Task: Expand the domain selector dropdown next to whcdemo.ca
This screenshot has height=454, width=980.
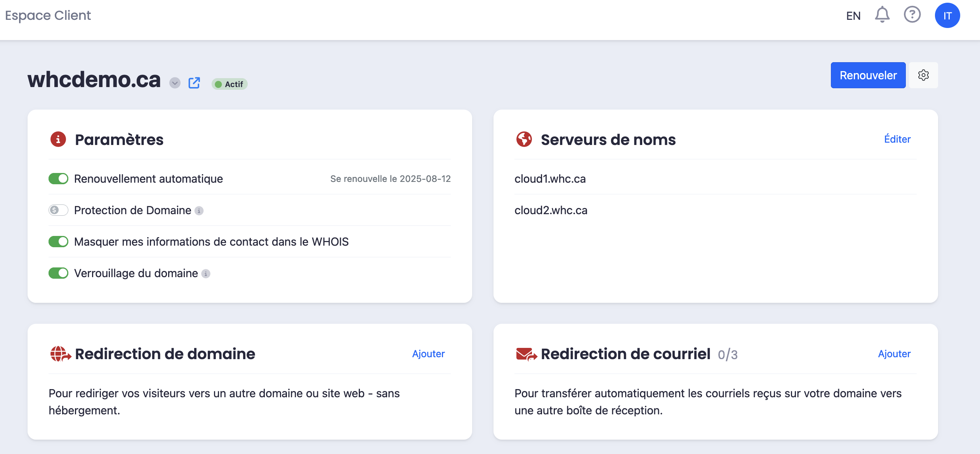Action: pyautogui.click(x=175, y=83)
